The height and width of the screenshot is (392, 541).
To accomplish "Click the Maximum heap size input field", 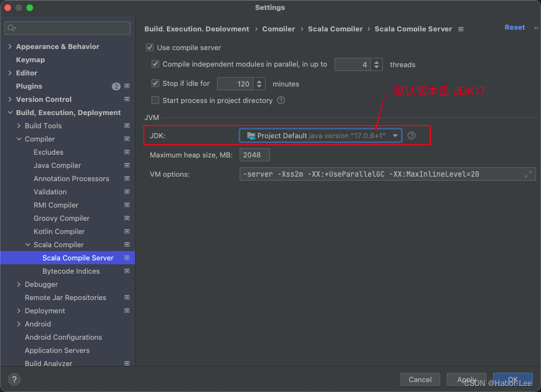I will pos(254,155).
